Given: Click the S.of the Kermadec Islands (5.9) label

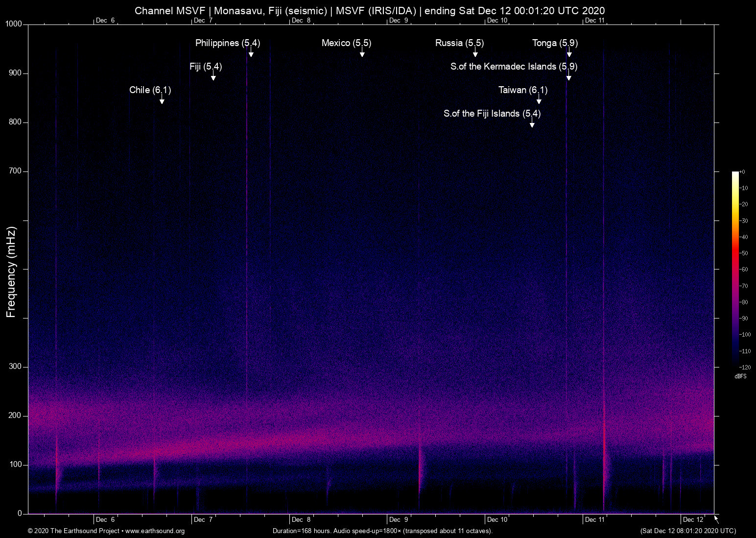Looking at the screenshot, I should 514,67.
